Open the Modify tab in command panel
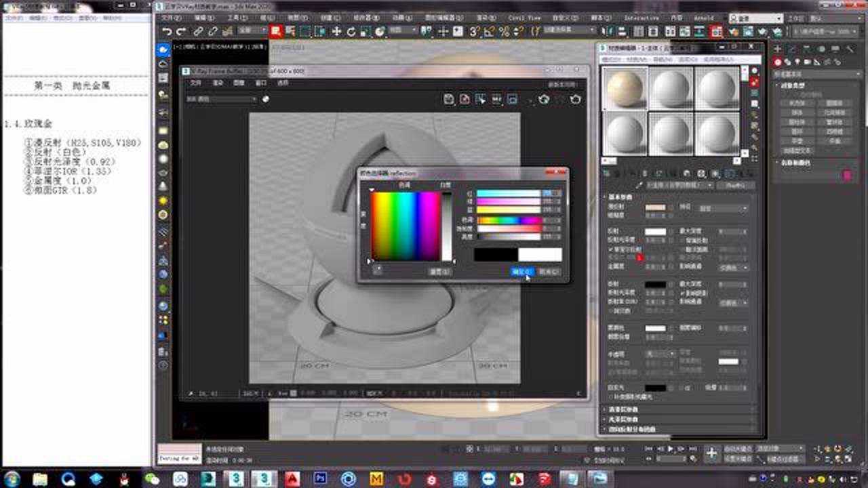The height and width of the screenshot is (488, 868). point(792,49)
